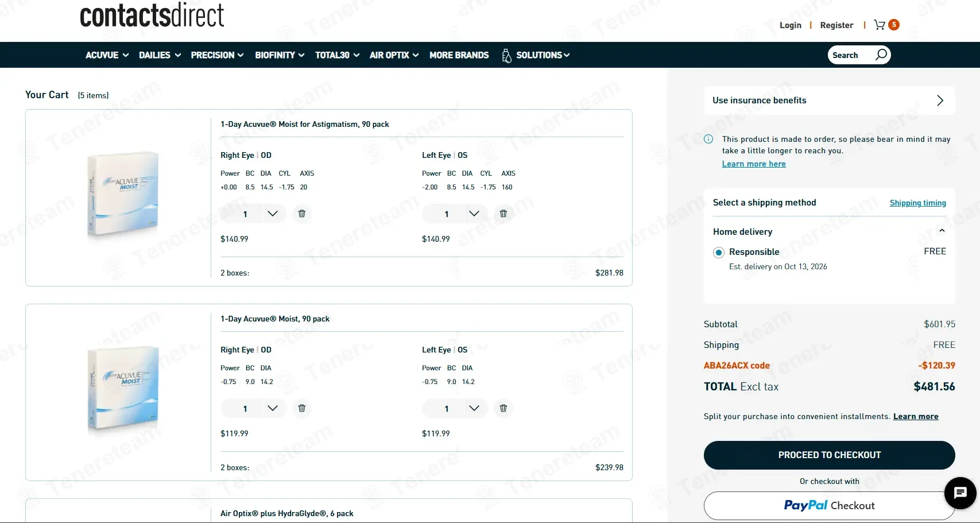
Task: Open the PRECISION menu
Action: point(218,55)
